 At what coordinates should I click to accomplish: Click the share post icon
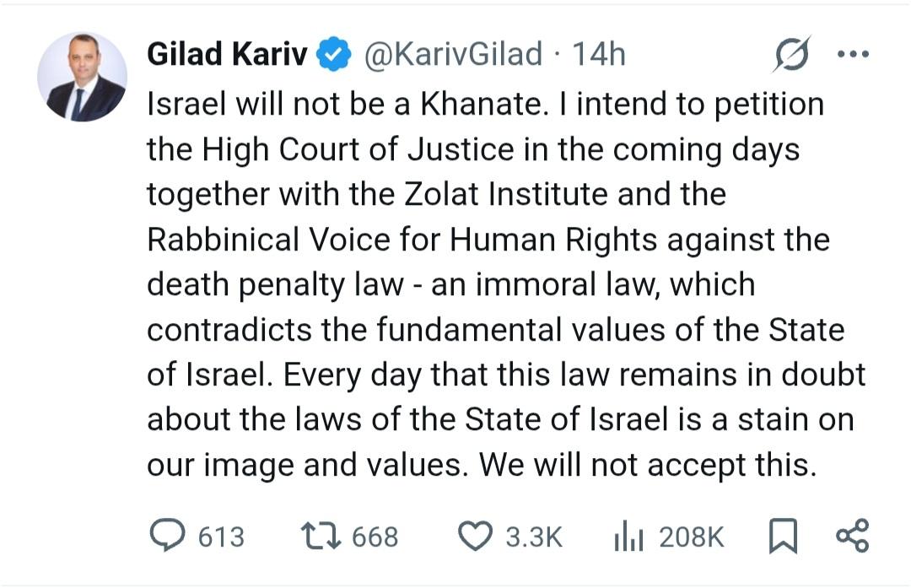pos(851,537)
